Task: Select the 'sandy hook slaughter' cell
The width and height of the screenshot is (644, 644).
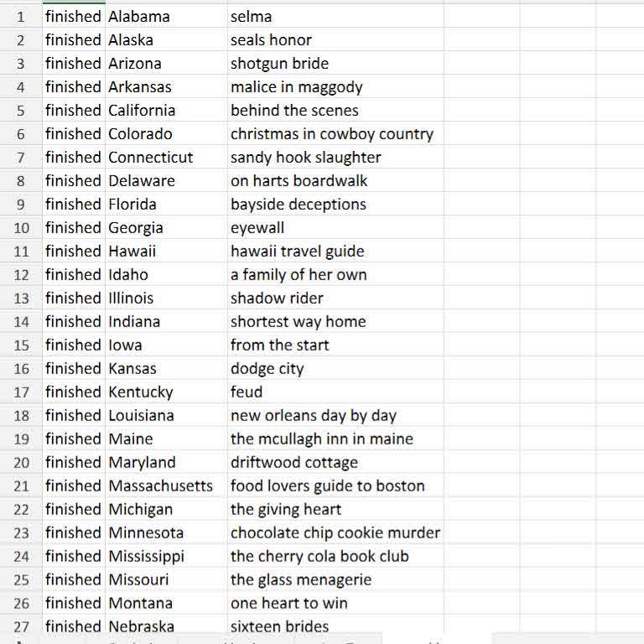Action: (x=306, y=157)
